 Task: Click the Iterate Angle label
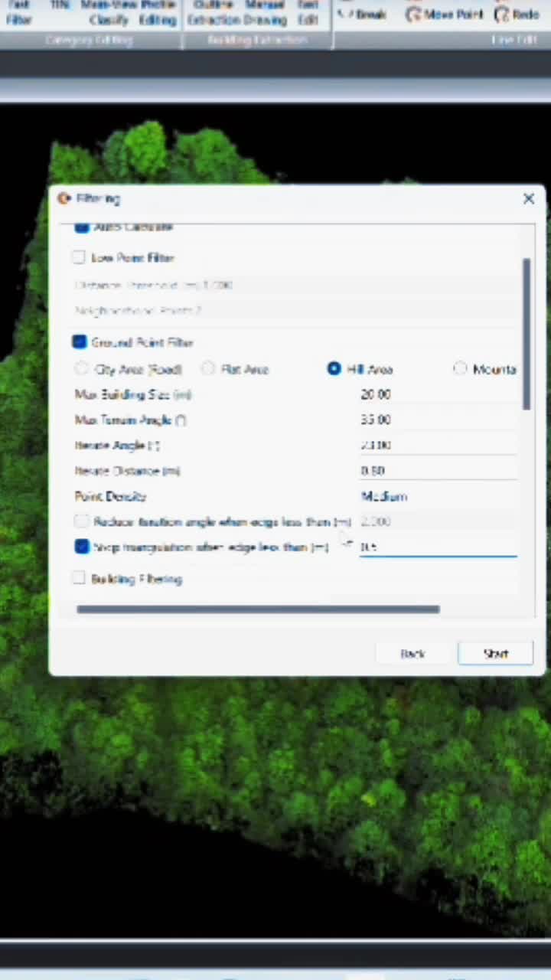coord(117,445)
